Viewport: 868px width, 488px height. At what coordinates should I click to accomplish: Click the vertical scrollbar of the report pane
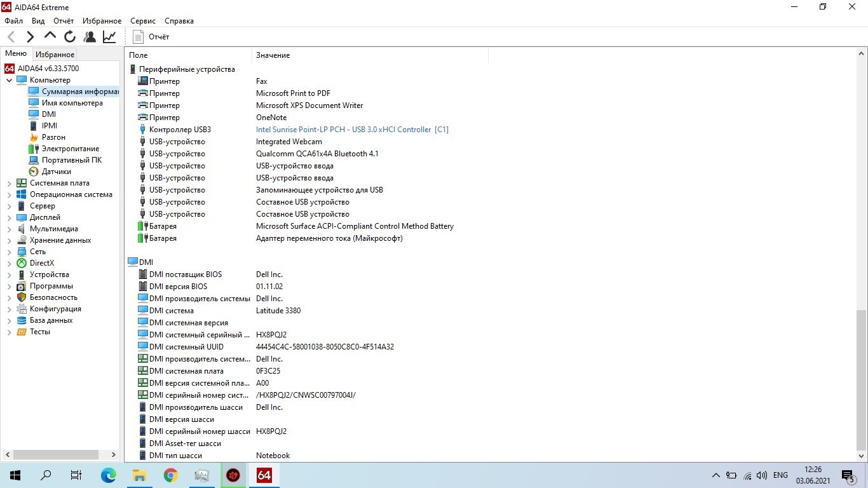[x=862, y=380]
